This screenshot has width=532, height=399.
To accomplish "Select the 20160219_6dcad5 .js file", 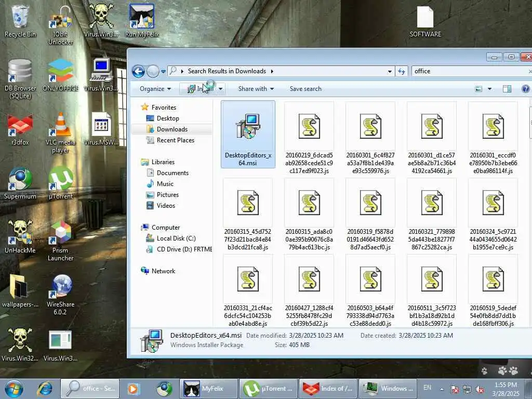I will point(309,138).
